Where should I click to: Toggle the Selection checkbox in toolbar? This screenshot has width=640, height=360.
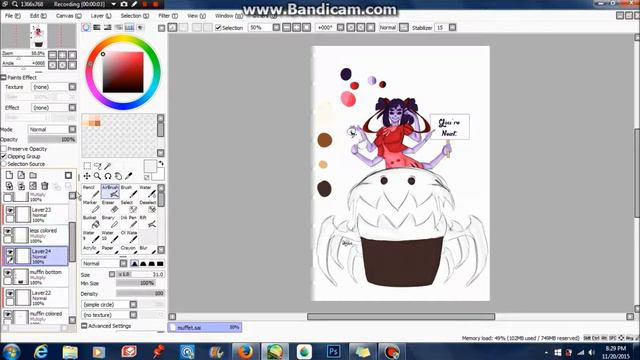tap(218, 27)
